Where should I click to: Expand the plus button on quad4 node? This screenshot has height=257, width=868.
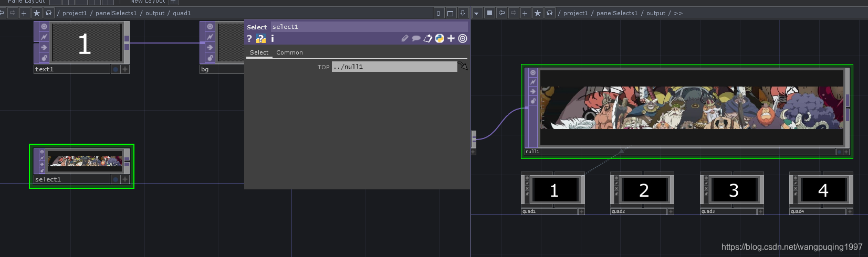point(850,211)
